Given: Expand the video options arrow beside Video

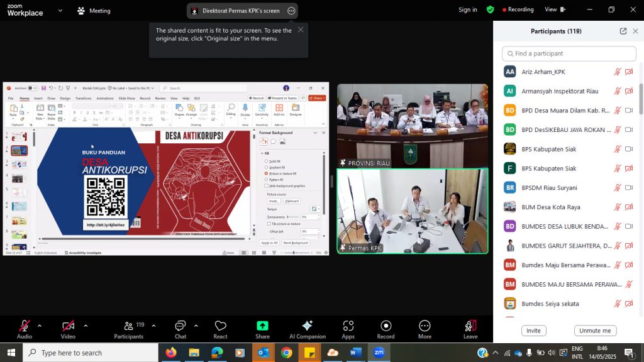Looking at the screenshot, I should click(86, 326).
